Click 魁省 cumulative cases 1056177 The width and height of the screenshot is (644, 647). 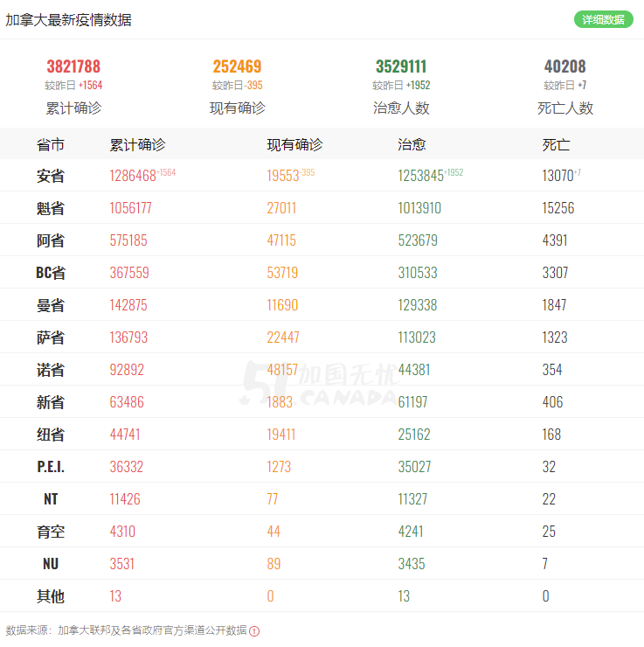pyautogui.click(x=131, y=208)
